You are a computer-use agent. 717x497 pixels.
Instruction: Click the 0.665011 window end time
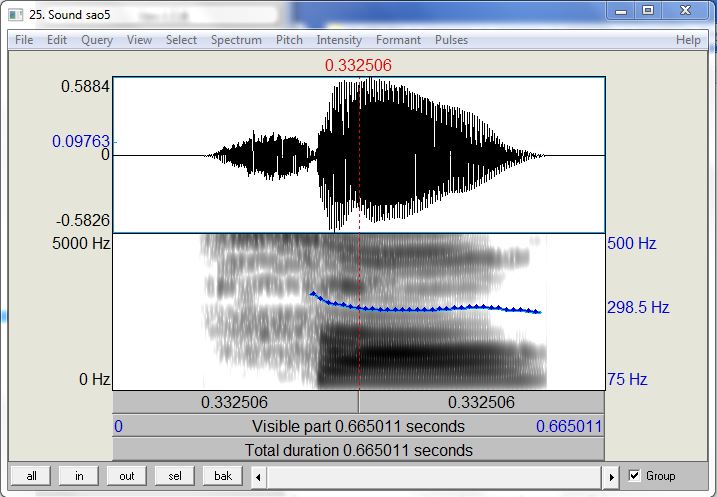[x=569, y=426]
